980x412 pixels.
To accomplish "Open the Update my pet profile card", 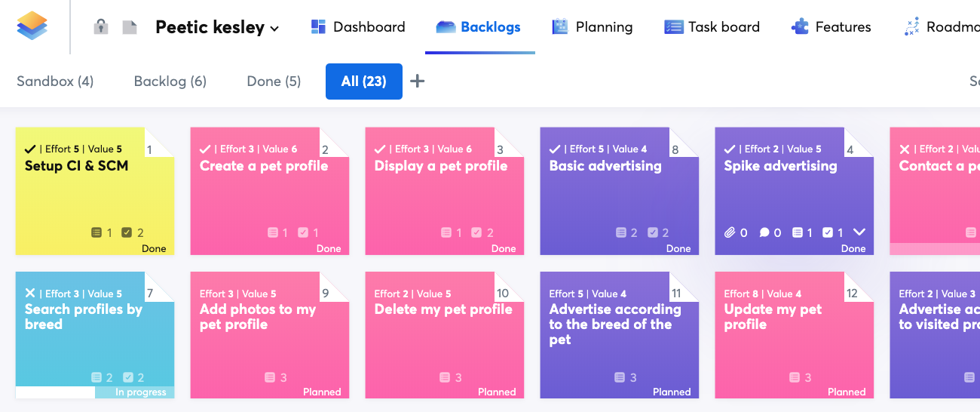I will (x=795, y=335).
